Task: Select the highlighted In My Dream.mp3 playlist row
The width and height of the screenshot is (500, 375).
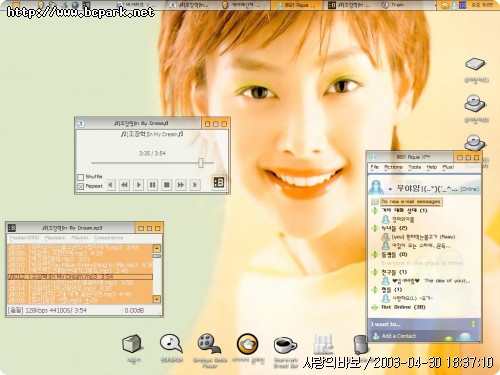Action: [80, 277]
